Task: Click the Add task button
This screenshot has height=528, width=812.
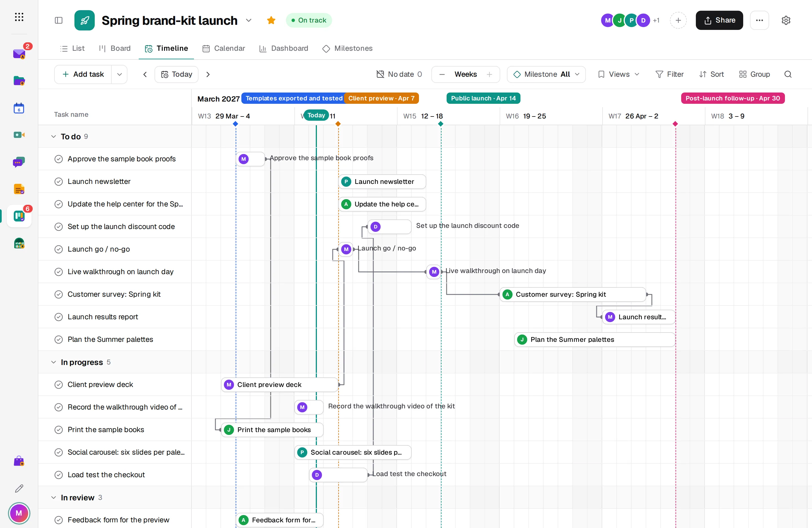Action: 83,74
